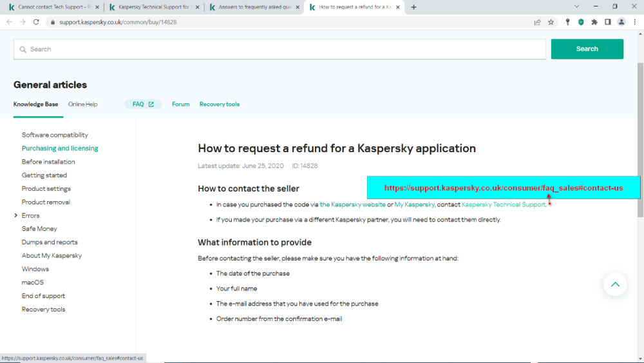
Task: Open password key extension icon
Action: click(x=567, y=22)
